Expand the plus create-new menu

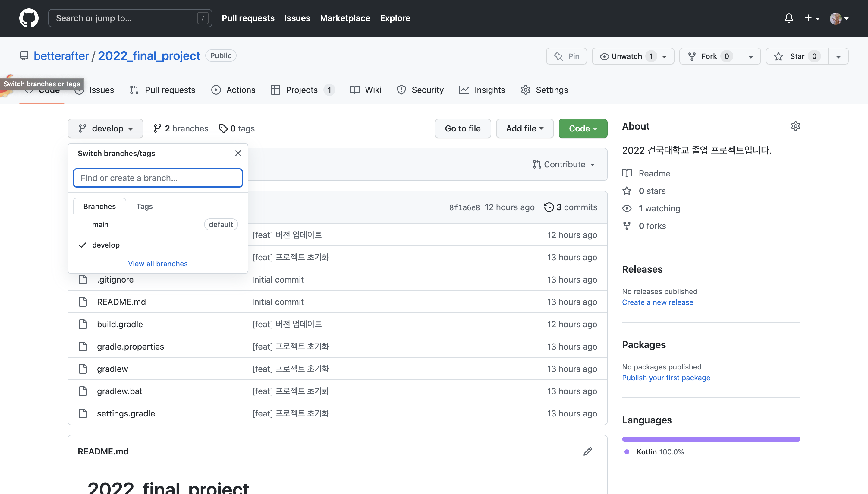[x=812, y=18]
